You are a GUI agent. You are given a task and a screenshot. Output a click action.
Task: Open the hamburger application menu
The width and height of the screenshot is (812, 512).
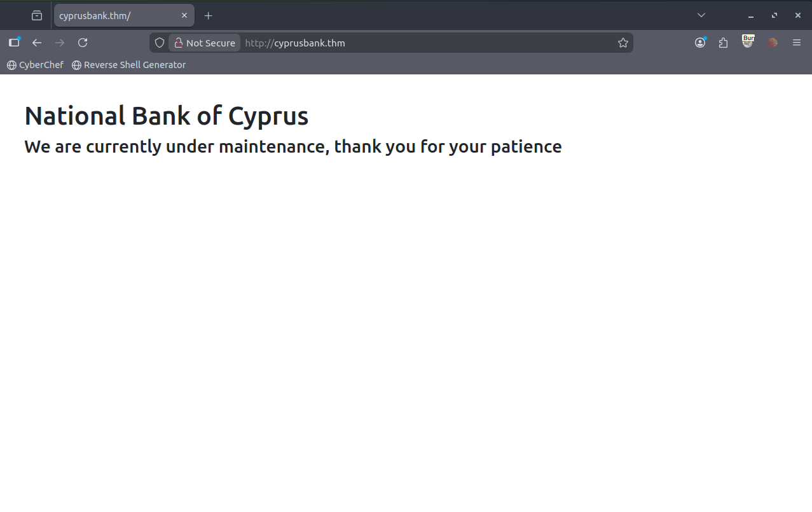pos(796,43)
